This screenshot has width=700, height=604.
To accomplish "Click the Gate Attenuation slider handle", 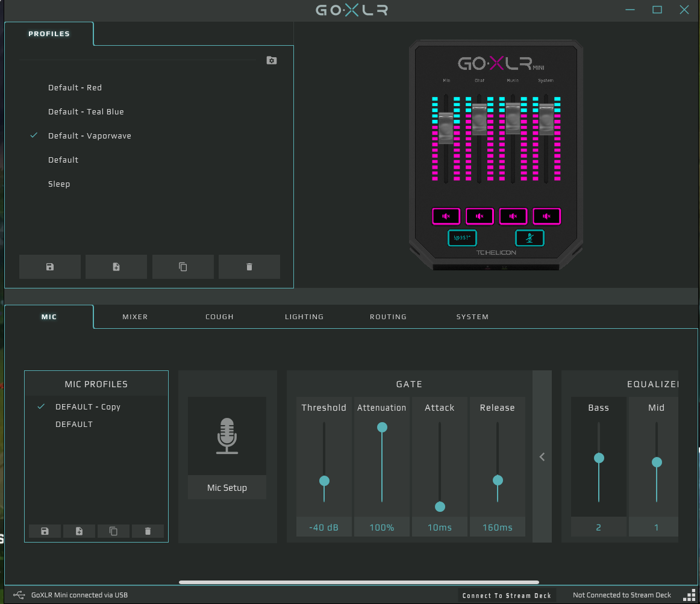I will tap(382, 427).
